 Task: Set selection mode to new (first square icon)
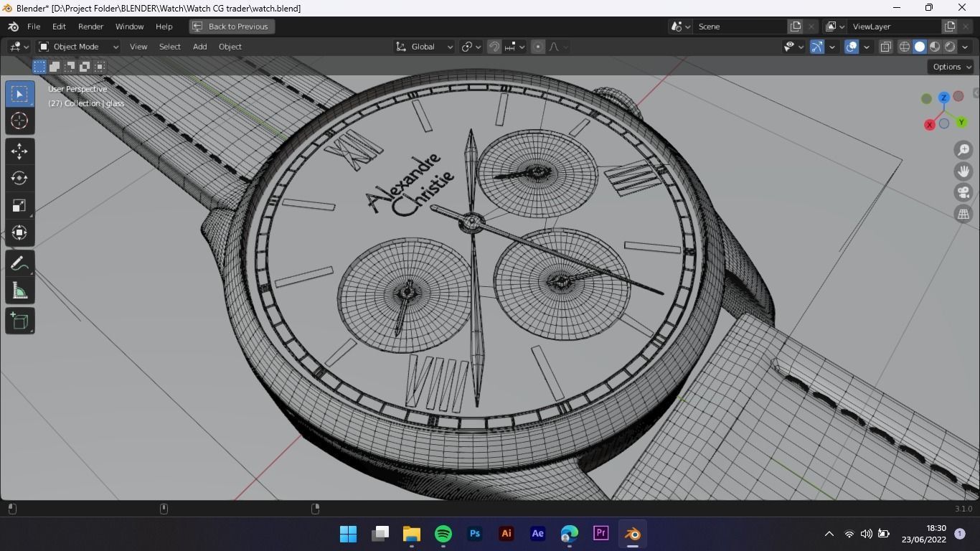[39, 67]
